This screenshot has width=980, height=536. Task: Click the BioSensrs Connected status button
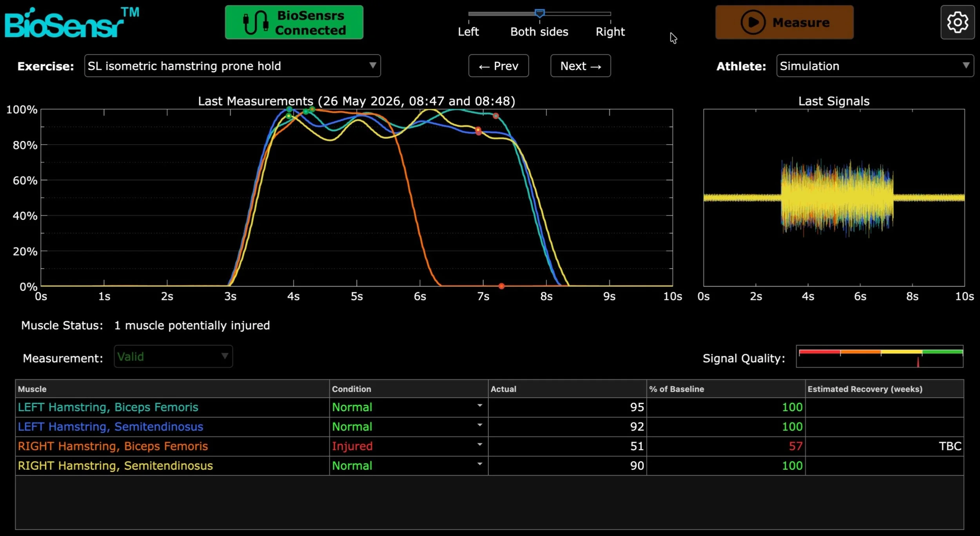tap(294, 22)
